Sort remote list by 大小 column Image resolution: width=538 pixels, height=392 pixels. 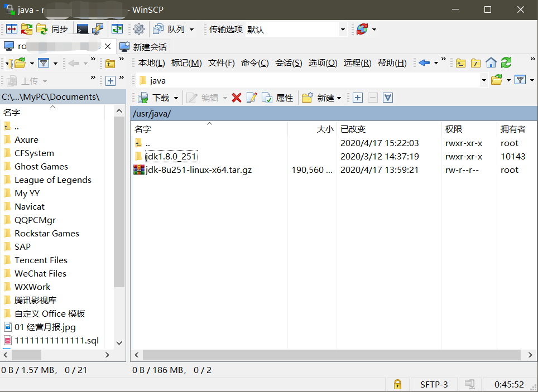(312, 129)
